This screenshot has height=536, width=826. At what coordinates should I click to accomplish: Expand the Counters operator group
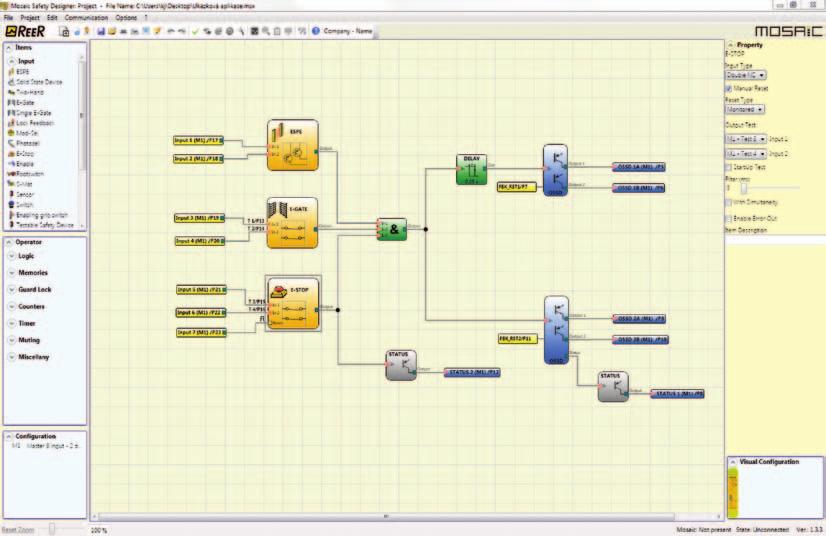click(x=12, y=307)
